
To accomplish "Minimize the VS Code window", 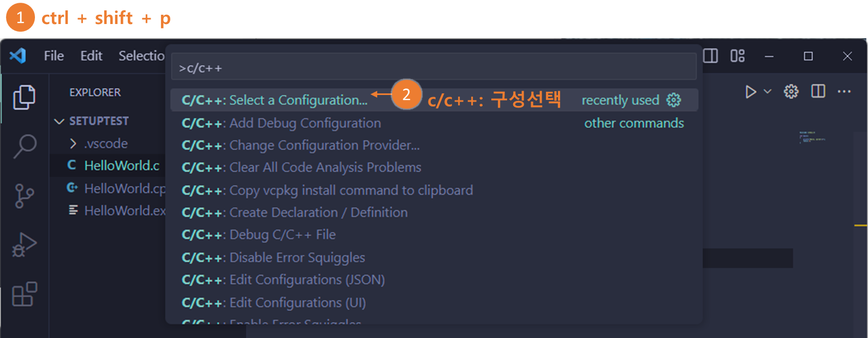I will 769,56.
